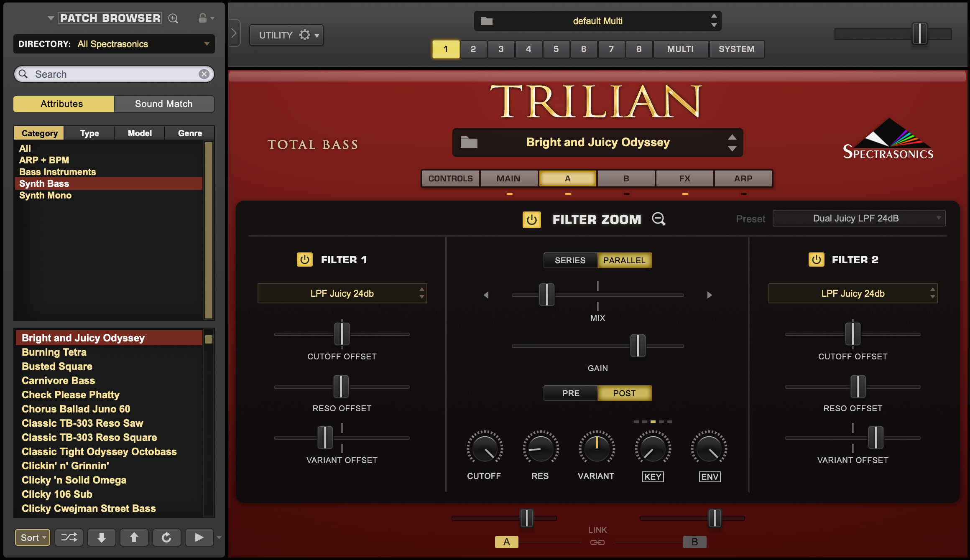The width and height of the screenshot is (970, 560).
Task: Toggle the Filter 2 power button
Action: [x=816, y=260]
